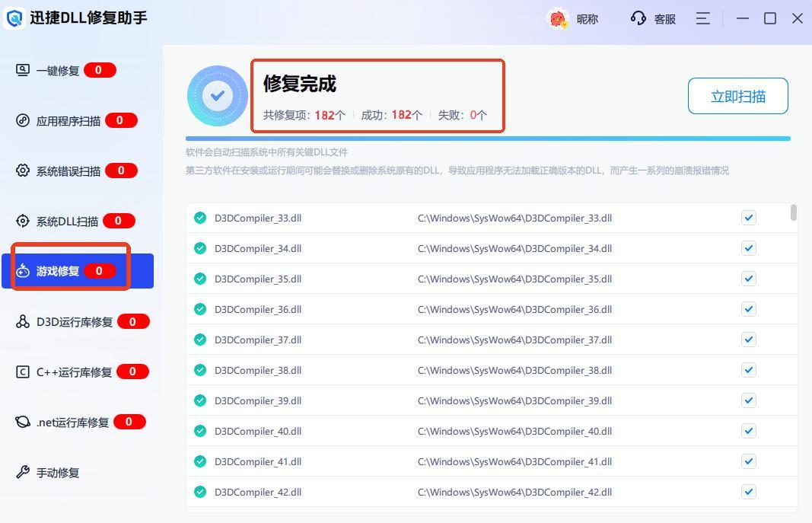This screenshot has width=812, height=523.
Task: Open 手动修复 wrench icon
Action: pyautogui.click(x=23, y=472)
